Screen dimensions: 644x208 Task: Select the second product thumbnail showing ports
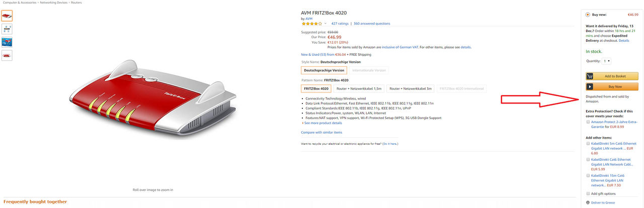click(7, 29)
